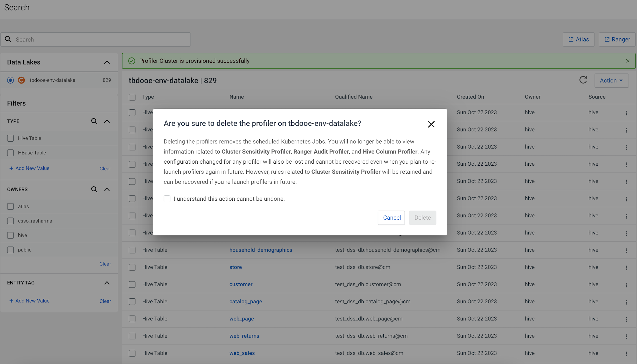
Task: Open the Action dropdown menu
Action: click(611, 81)
